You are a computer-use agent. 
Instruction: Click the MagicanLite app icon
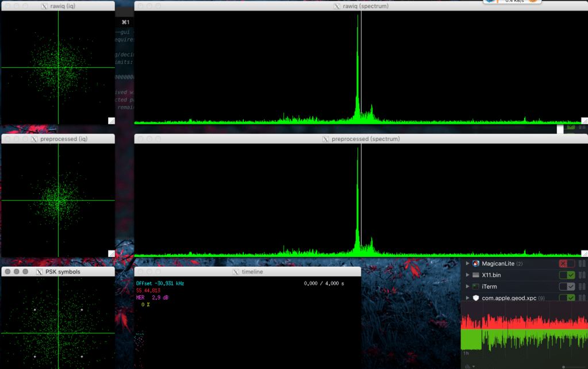(476, 264)
